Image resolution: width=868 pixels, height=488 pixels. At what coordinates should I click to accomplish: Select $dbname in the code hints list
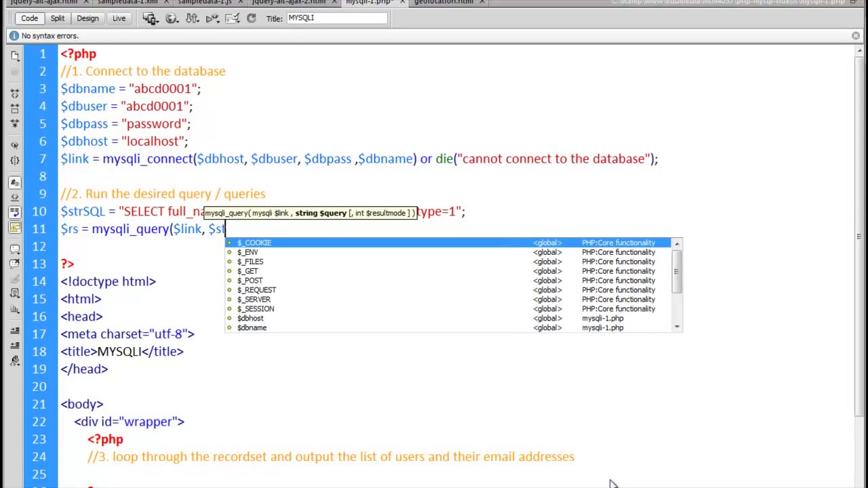[448, 328]
